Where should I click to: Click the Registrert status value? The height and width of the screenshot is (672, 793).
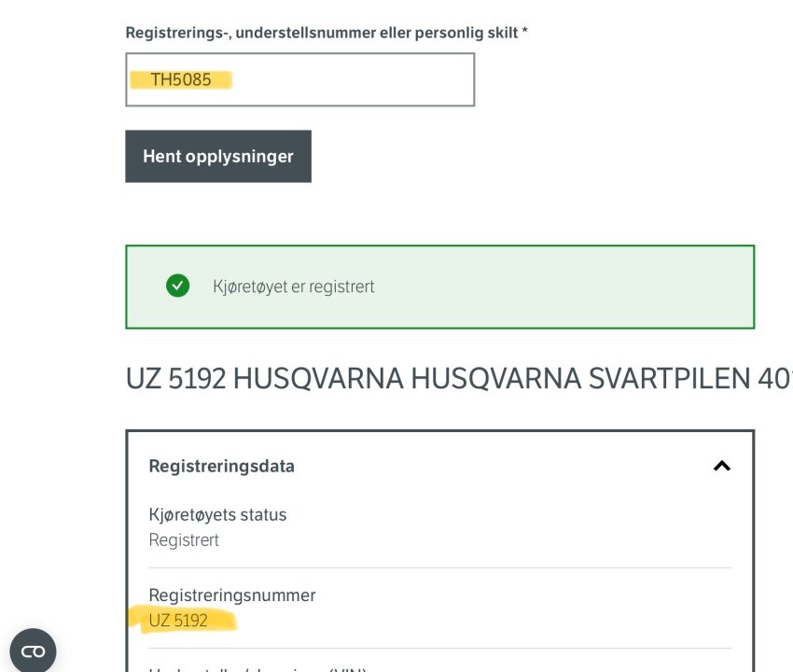184,539
